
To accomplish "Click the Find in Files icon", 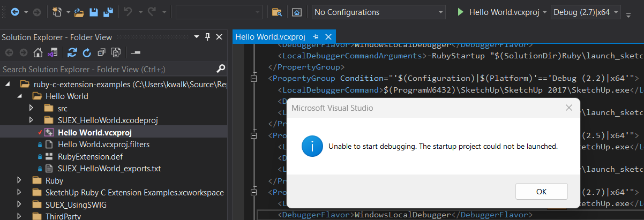I will (277, 12).
